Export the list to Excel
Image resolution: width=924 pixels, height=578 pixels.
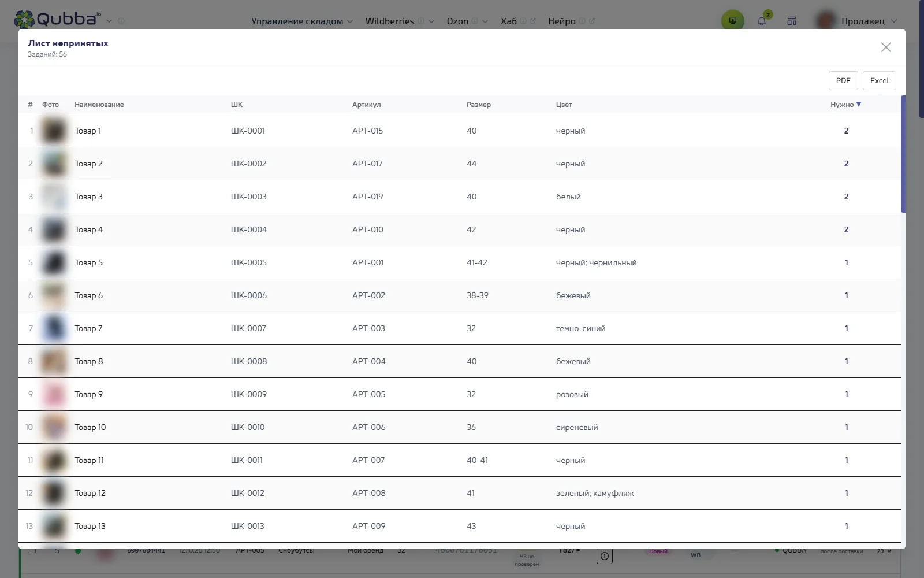(x=880, y=81)
